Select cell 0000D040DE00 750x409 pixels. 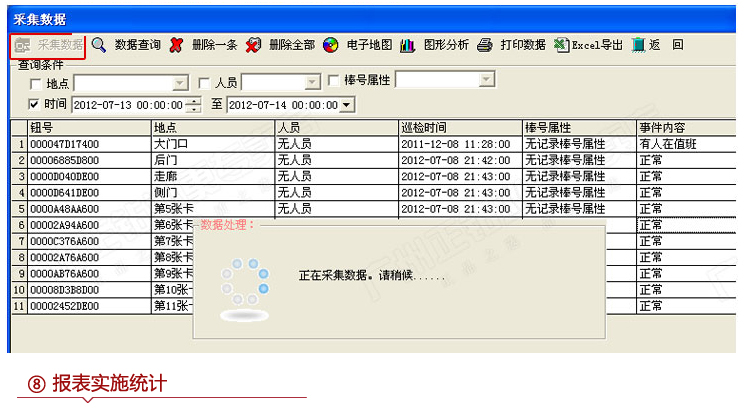pos(89,177)
